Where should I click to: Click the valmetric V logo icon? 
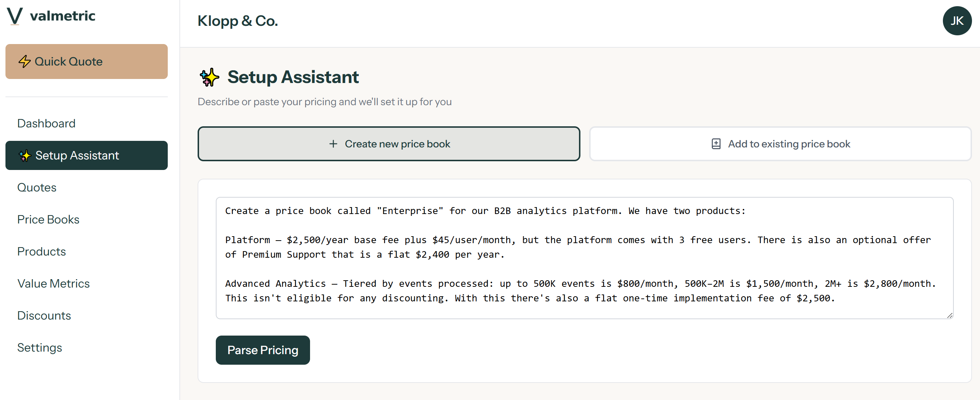coord(15,16)
